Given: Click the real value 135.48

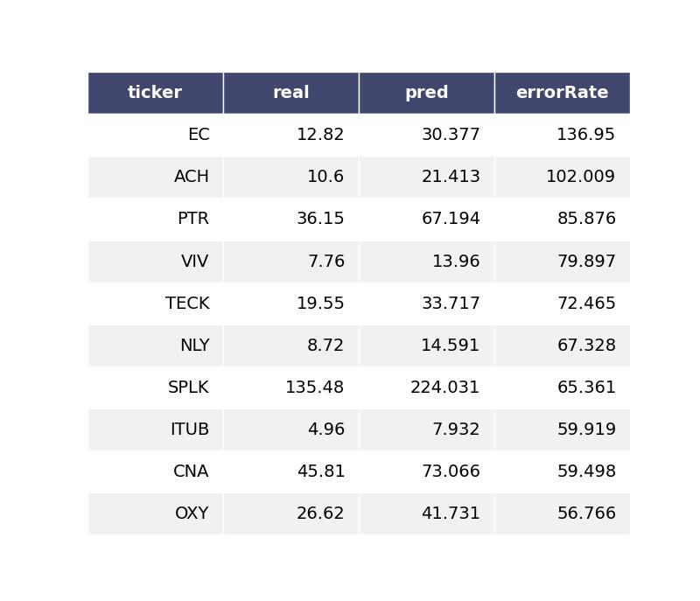Looking at the screenshot, I should click(315, 388).
